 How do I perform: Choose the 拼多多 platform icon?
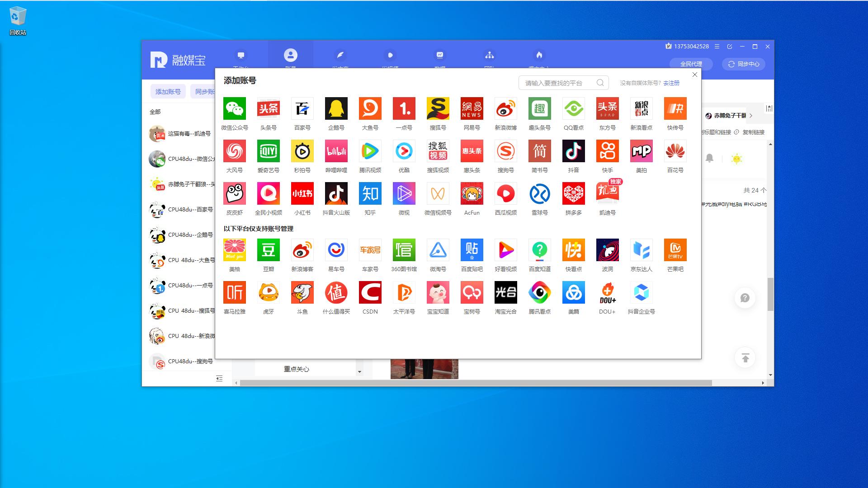(573, 193)
